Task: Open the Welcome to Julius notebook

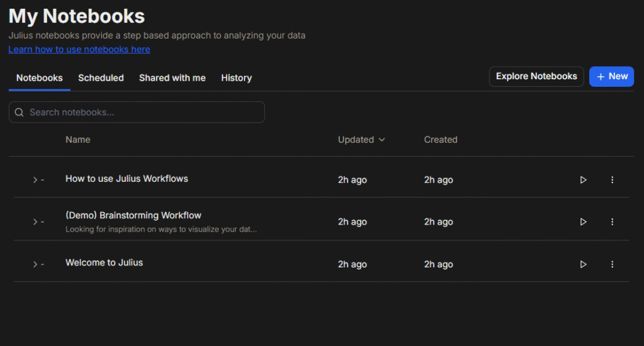Action: tap(104, 262)
